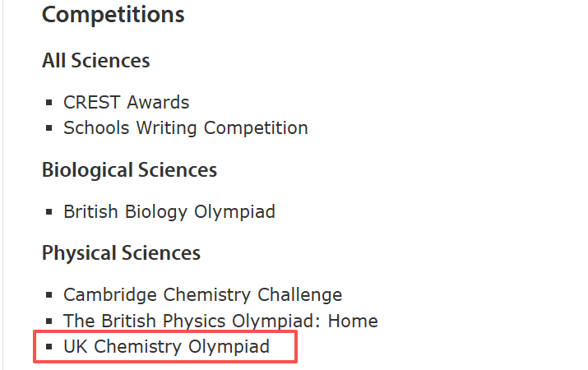Click the Competitions main heading
588x370 pixels.
click(x=113, y=15)
